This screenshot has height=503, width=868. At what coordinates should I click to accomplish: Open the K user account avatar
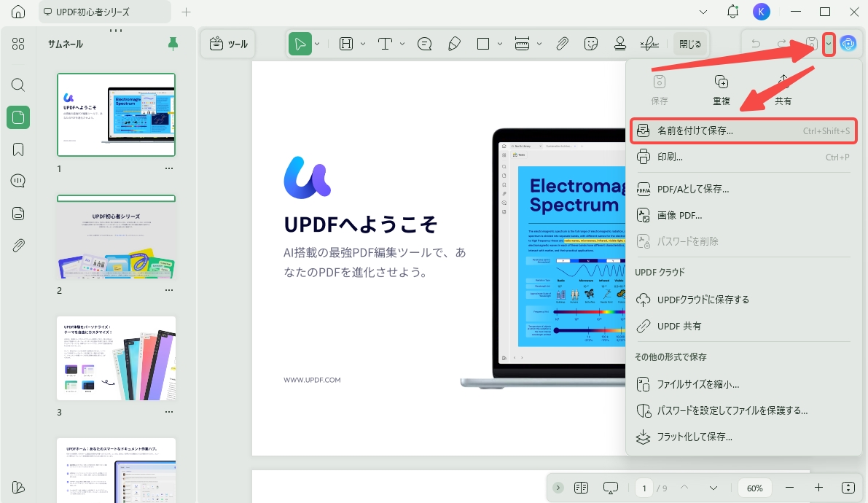coord(762,12)
